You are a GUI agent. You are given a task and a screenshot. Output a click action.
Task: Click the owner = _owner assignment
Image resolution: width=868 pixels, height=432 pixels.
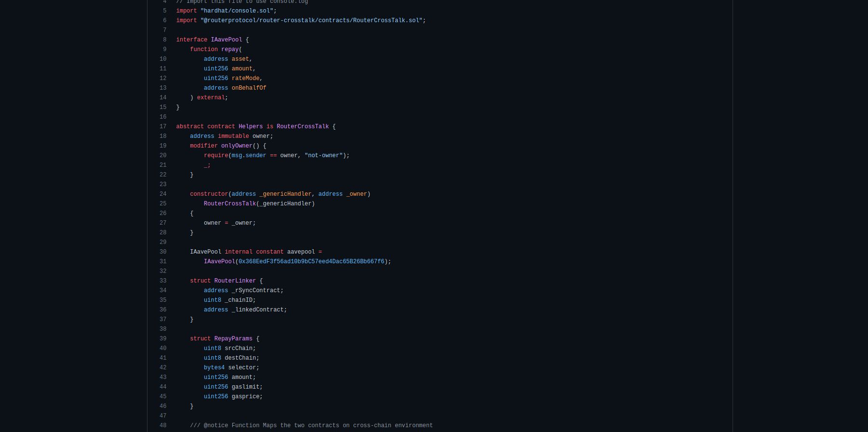point(229,223)
